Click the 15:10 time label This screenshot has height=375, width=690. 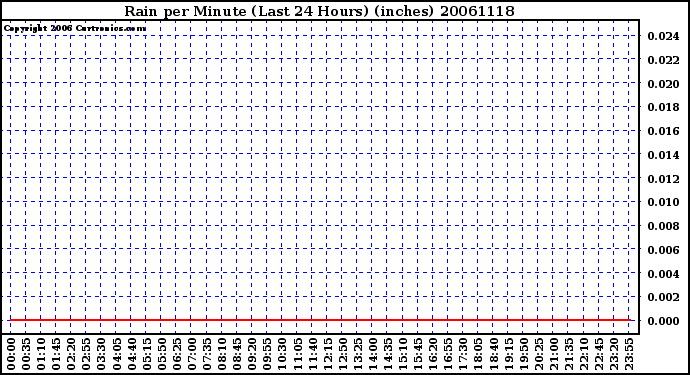[x=403, y=354]
